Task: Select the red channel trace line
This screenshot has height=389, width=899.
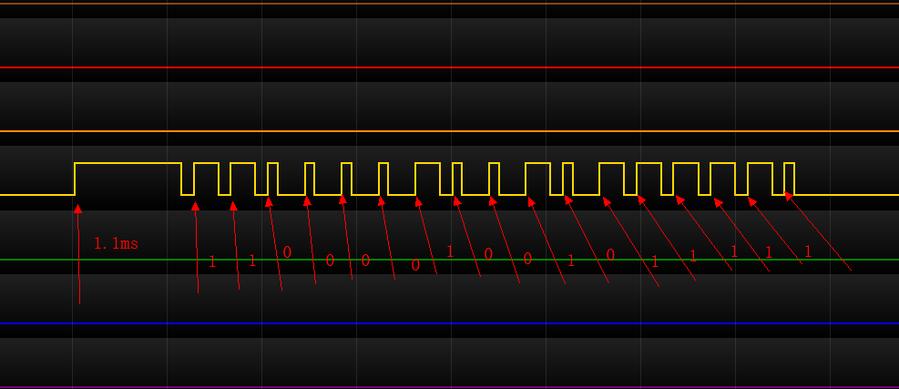Action: pos(450,67)
